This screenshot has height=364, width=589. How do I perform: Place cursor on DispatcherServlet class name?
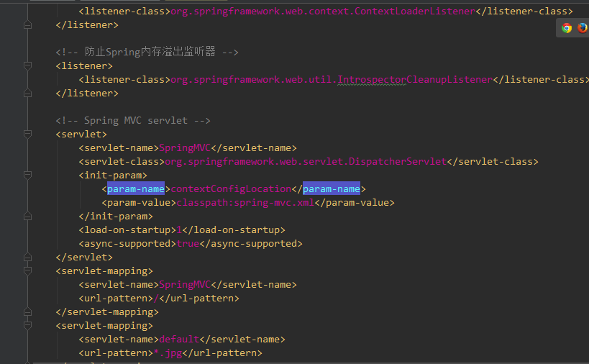click(x=398, y=162)
